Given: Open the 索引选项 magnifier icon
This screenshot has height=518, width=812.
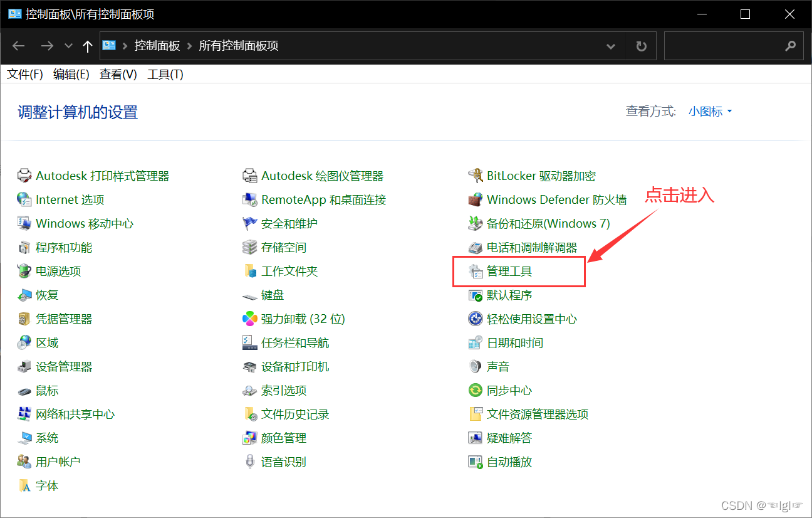Looking at the screenshot, I should (x=250, y=391).
